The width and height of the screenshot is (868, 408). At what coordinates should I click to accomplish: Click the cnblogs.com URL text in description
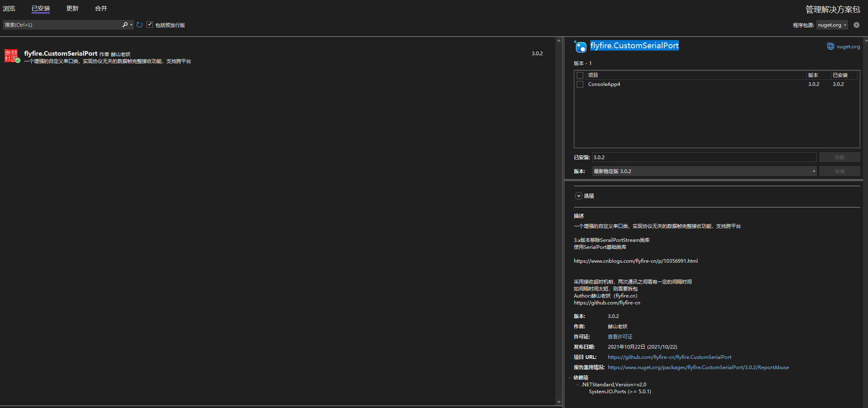coord(636,261)
